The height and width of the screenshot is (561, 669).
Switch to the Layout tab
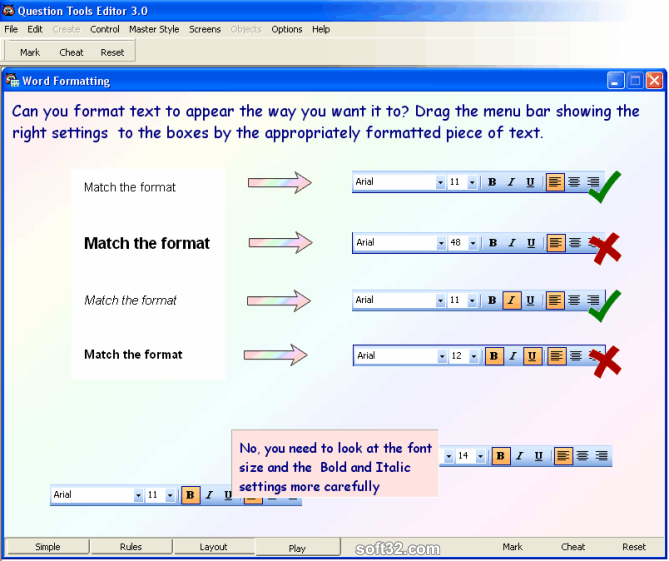pos(213,547)
